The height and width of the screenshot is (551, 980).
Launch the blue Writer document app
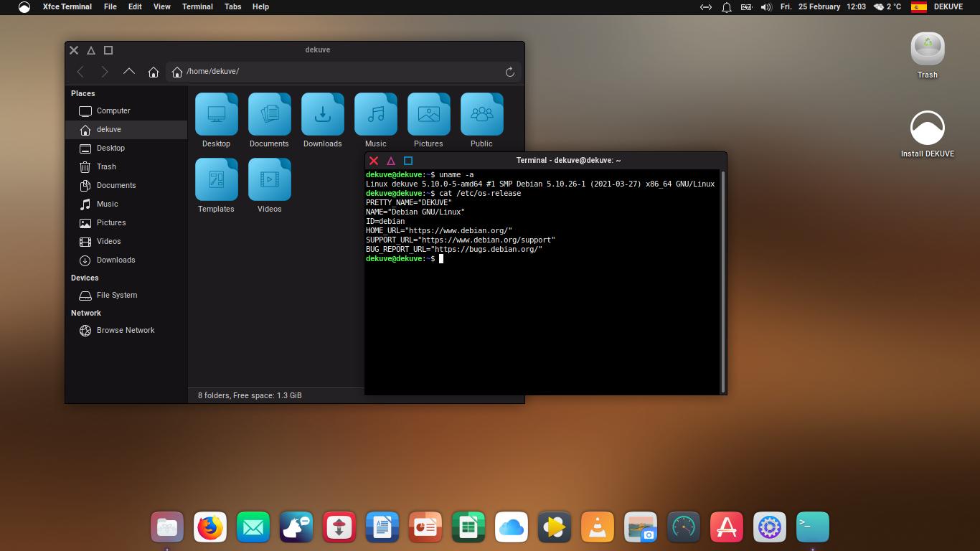382,528
